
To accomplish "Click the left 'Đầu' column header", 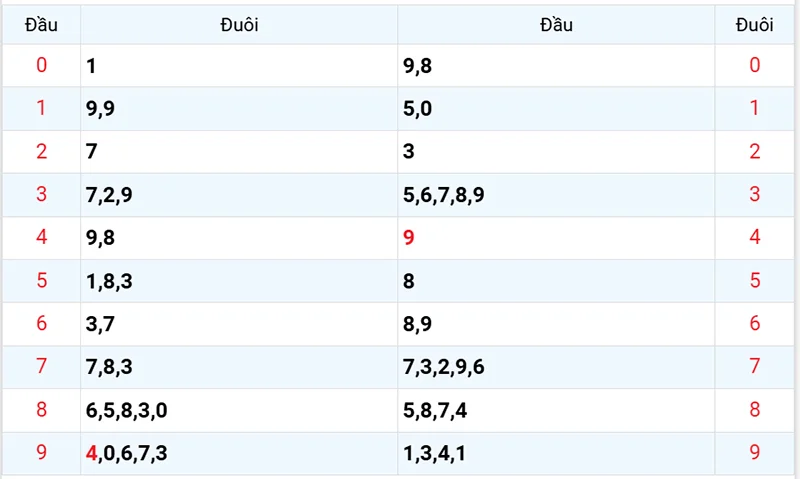I will (x=41, y=25).
